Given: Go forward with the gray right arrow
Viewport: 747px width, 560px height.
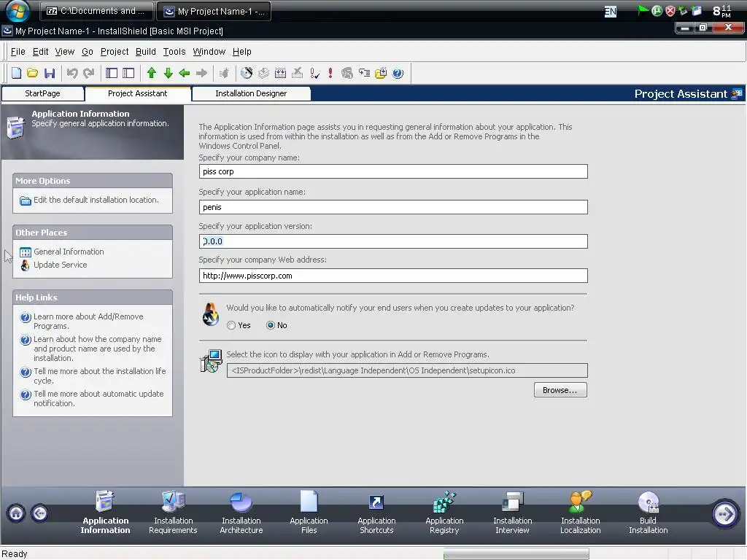Looking at the screenshot, I should pyautogui.click(x=201, y=73).
